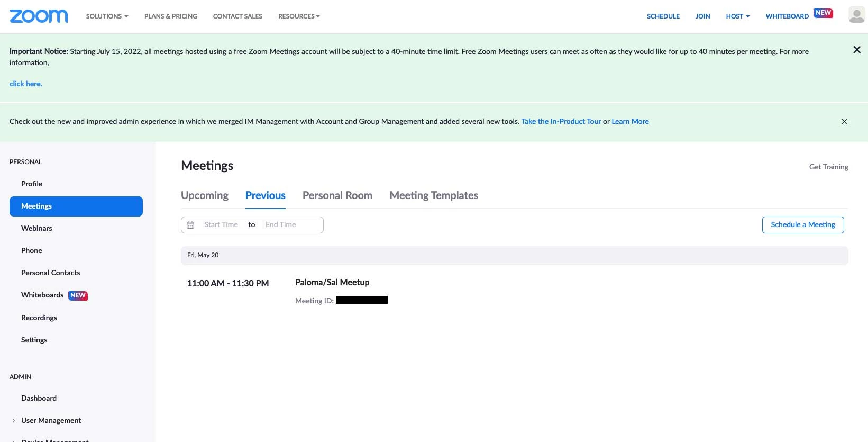This screenshot has width=868, height=442.
Task: Open the admin Dashboard
Action: coord(39,398)
